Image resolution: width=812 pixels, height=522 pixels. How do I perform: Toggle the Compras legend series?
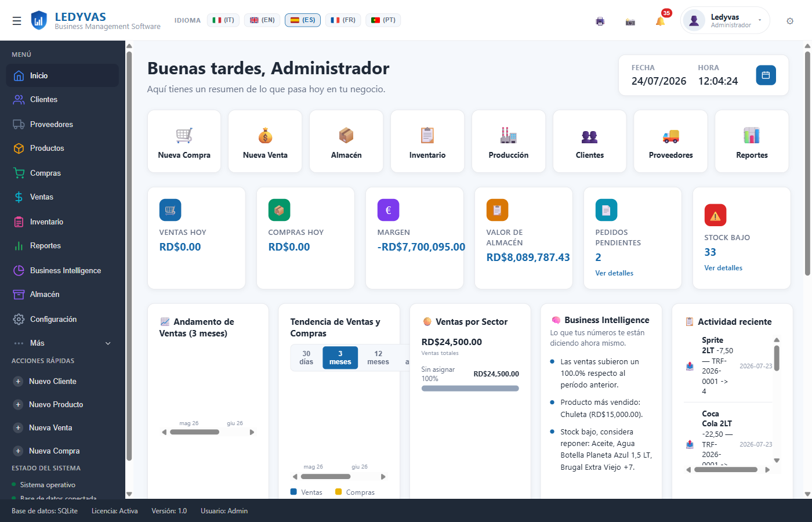coord(355,492)
